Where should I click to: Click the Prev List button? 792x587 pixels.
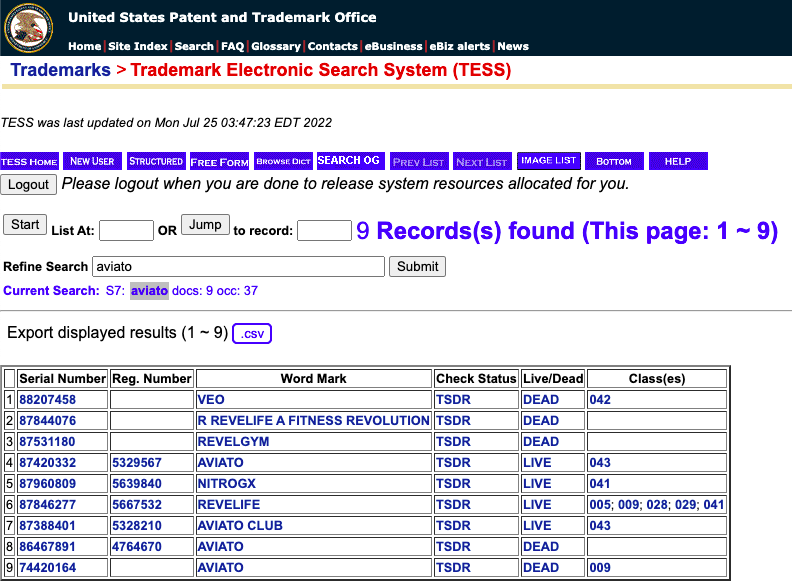(x=419, y=162)
